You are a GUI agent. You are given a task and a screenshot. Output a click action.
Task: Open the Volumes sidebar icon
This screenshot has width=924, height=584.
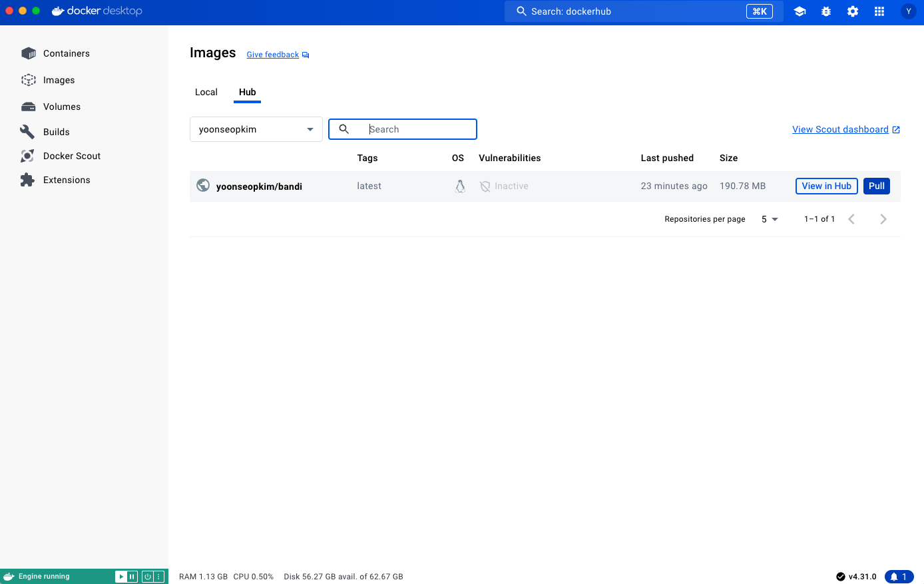click(29, 107)
